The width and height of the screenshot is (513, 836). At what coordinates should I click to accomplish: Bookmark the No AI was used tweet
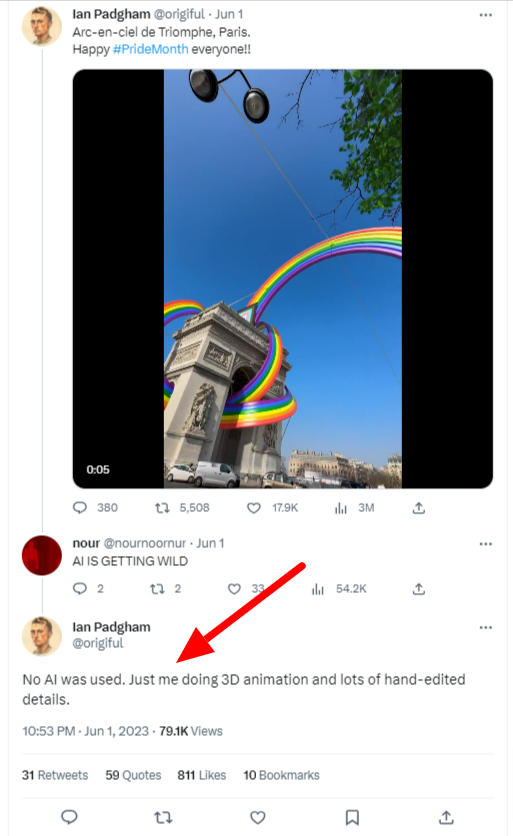(352, 817)
